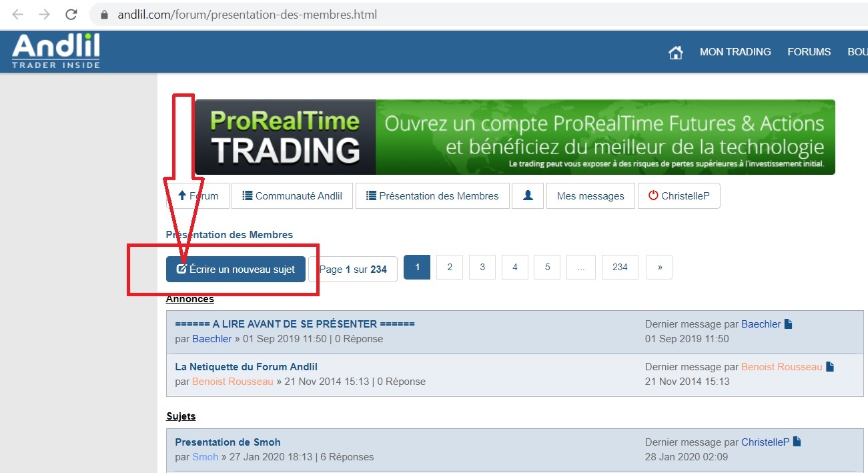Image resolution: width=868 pixels, height=473 pixels.
Task: Jump to last page 234
Action: [x=620, y=267]
